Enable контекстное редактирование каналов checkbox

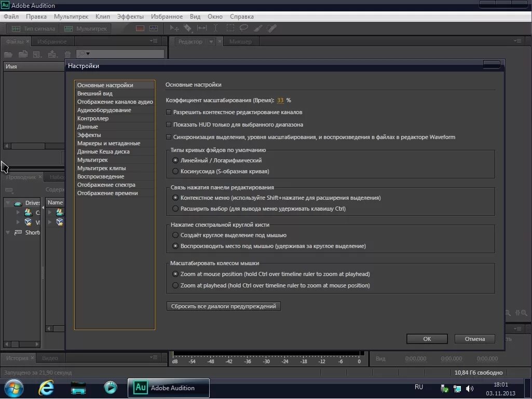[x=169, y=112]
